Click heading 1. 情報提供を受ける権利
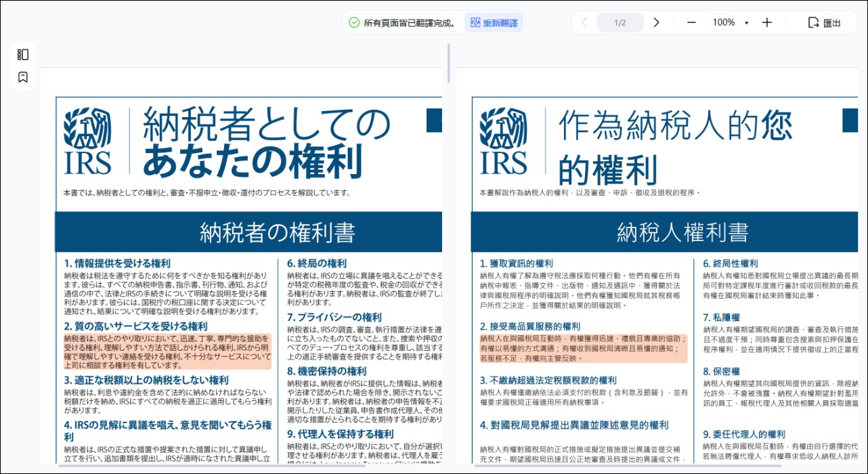Image resolution: width=868 pixels, height=474 pixels. [x=117, y=263]
